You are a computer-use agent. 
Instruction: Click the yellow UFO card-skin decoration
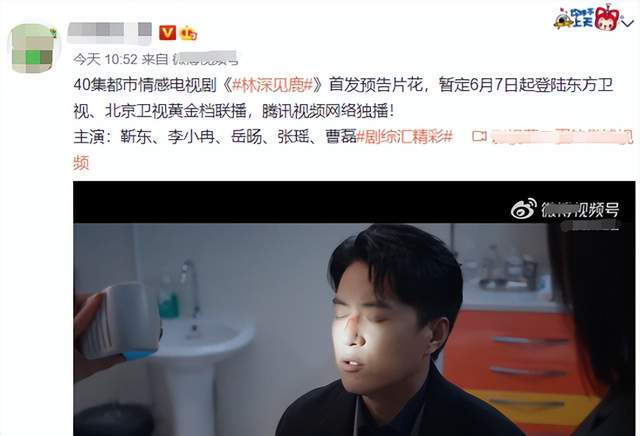click(x=563, y=20)
